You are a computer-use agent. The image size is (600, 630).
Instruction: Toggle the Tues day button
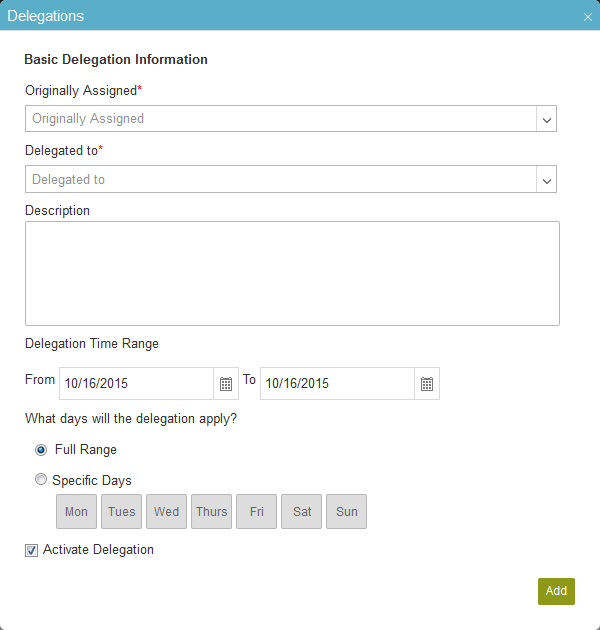pyautogui.click(x=121, y=511)
